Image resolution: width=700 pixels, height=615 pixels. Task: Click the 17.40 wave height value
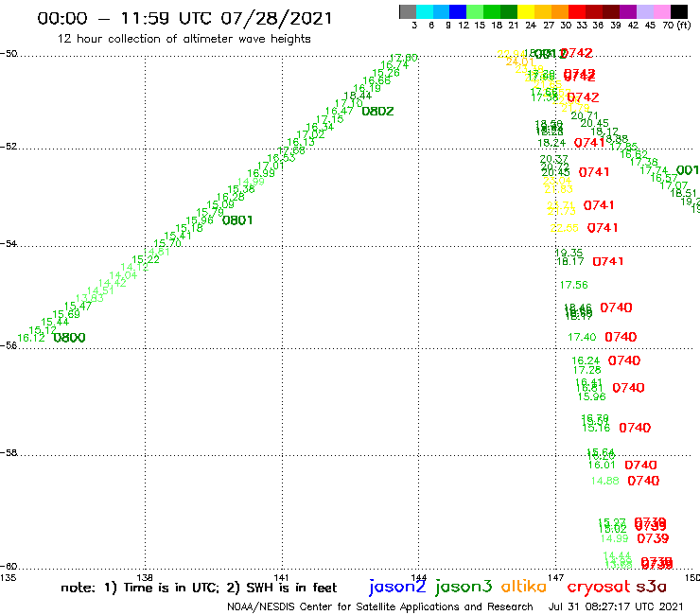tap(582, 337)
